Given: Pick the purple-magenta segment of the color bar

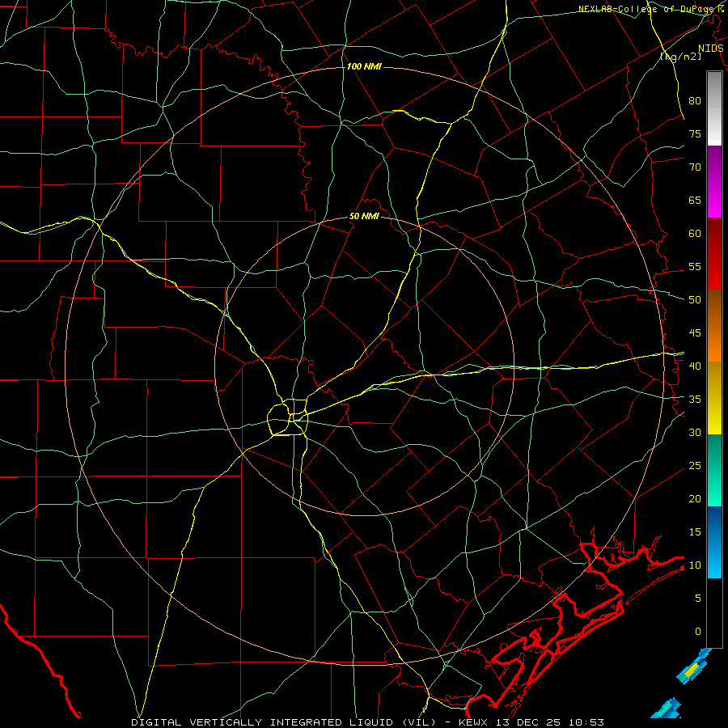Looking at the screenshot, I should click(714, 181).
